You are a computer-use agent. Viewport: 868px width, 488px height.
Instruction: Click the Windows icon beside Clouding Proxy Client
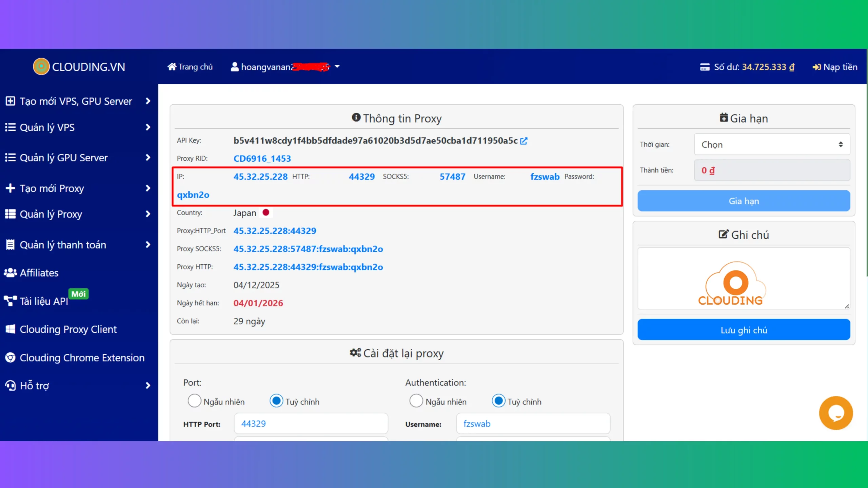[x=10, y=329]
